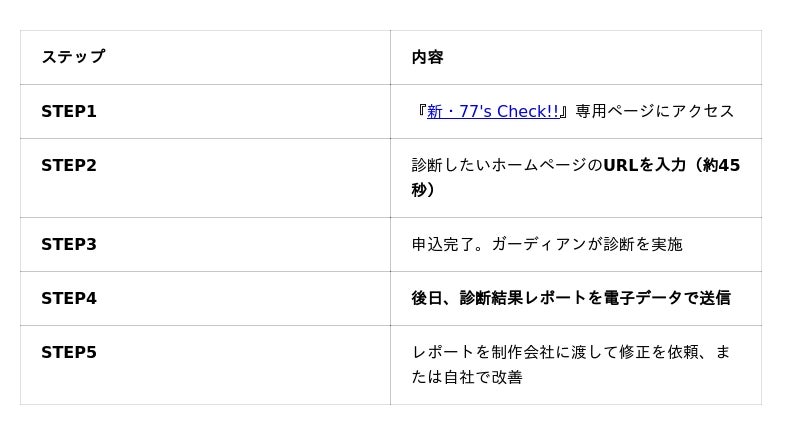Click the ステップ column header
This screenshot has width=800, height=435.
point(73,57)
